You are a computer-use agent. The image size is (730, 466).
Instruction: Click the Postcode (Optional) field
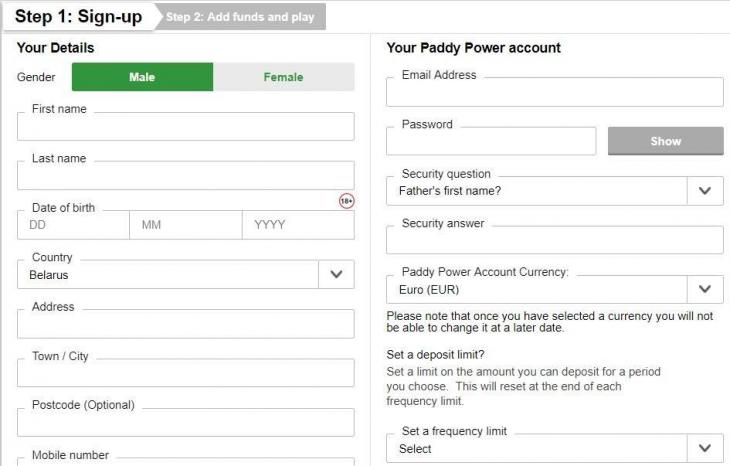[186, 422]
